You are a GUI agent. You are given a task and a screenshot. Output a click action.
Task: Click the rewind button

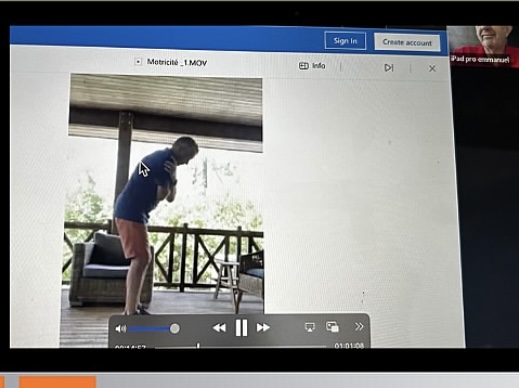click(219, 328)
